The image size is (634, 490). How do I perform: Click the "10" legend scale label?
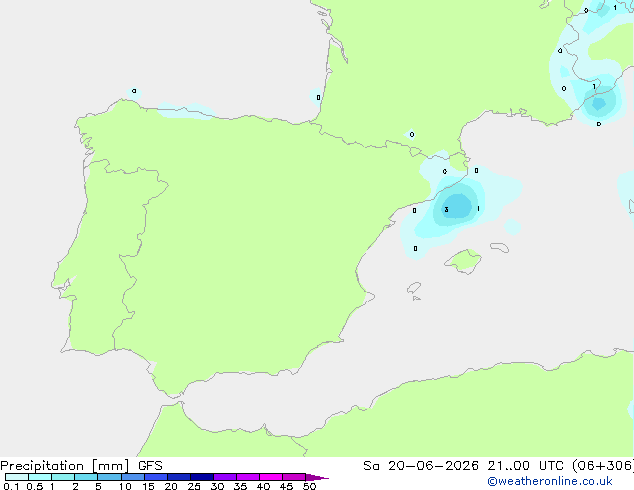125,486
